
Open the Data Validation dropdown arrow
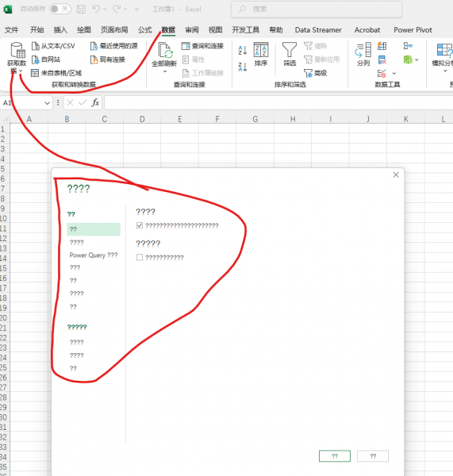pos(394,74)
